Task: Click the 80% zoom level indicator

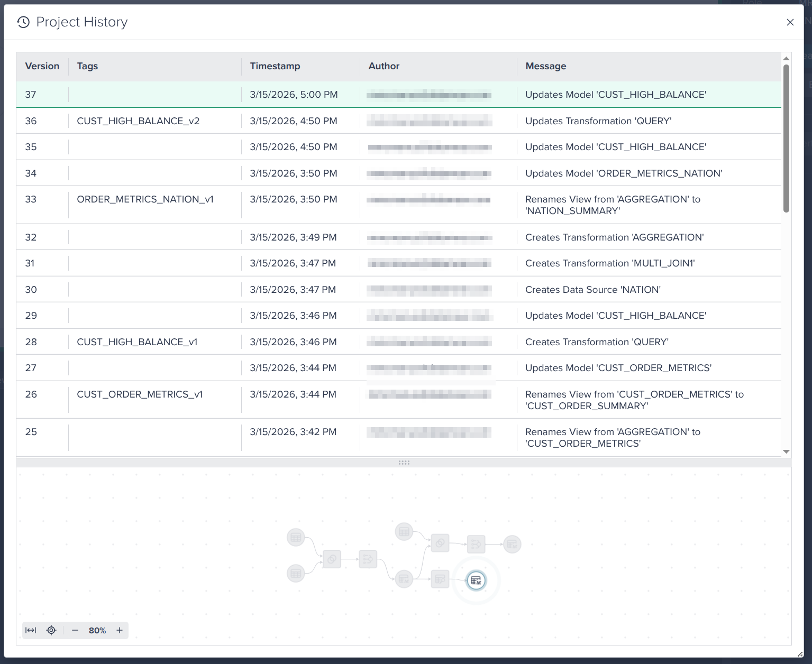Action: pyautogui.click(x=97, y=630)
